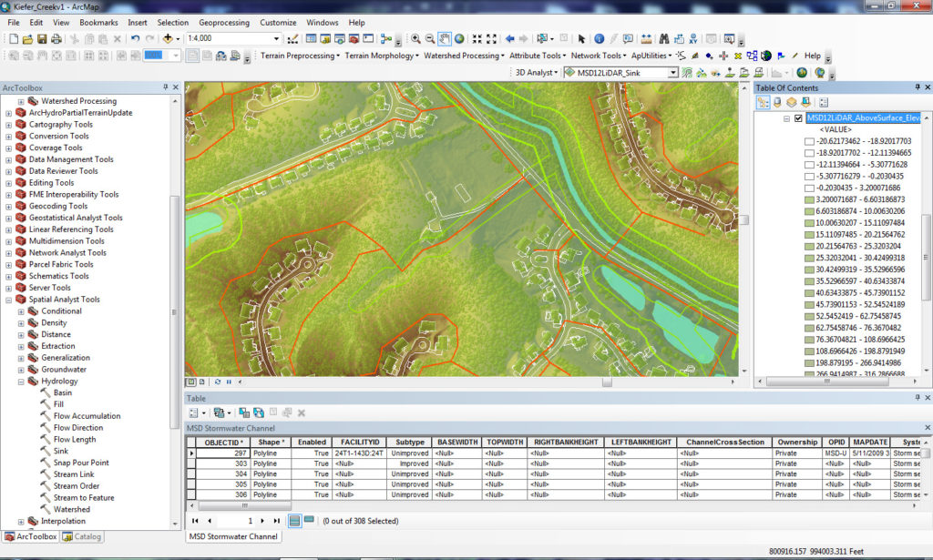This screenshot has width=933, height=560.
Task: Switch to the Catalog tab
Action: coord(82,536)
